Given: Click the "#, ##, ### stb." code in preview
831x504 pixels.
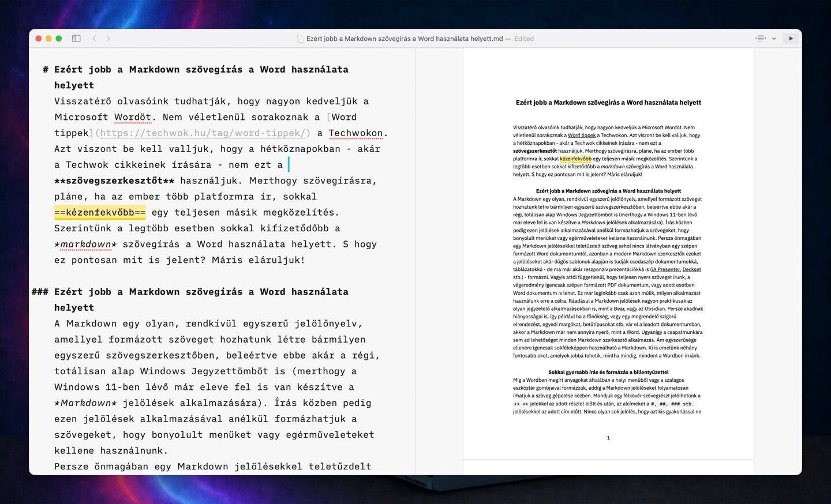Looking at the screenshot, I should [672, 404].
